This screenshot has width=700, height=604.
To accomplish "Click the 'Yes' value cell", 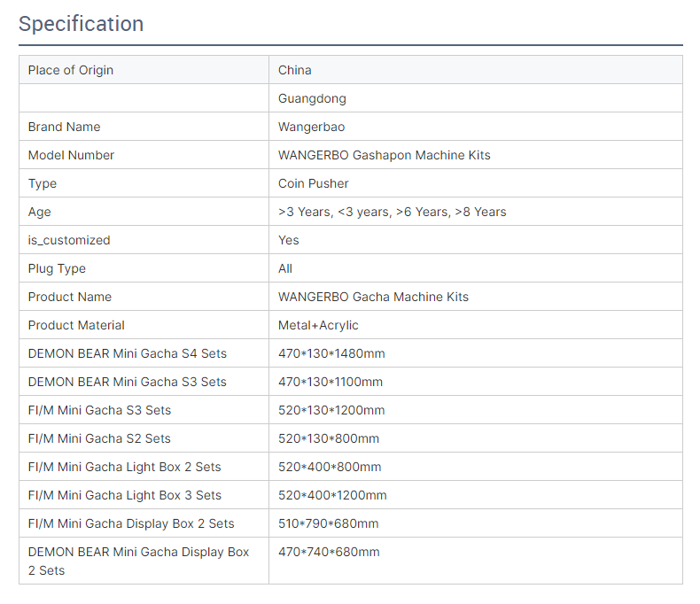I will click(476, 240).
